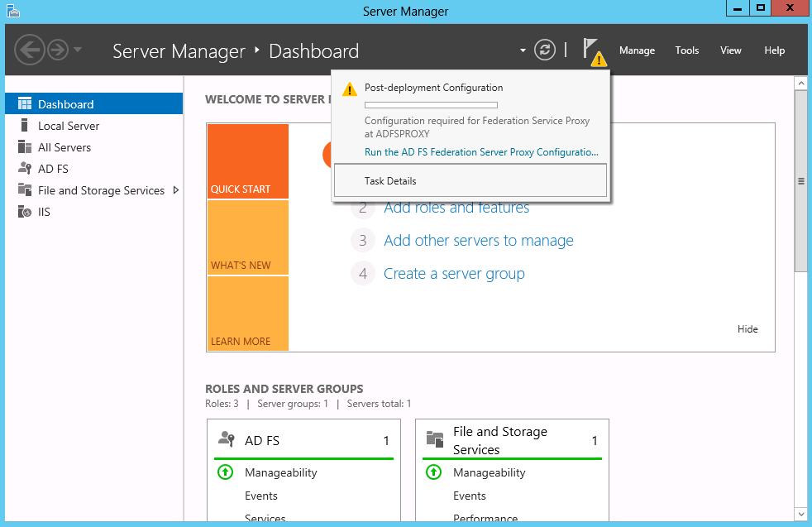
Task: Open Manageability in File and Storage Services tile
Action: coord(489,472)
